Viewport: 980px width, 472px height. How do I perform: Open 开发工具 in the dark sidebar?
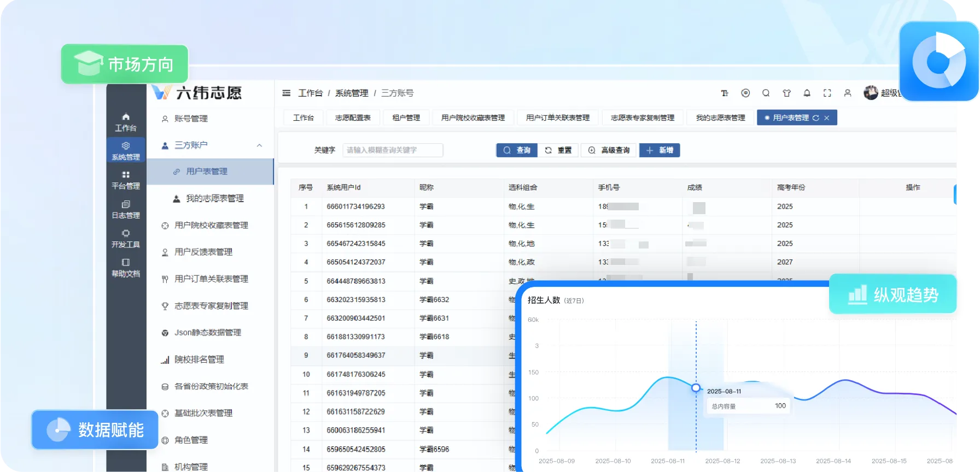point(126,239)
